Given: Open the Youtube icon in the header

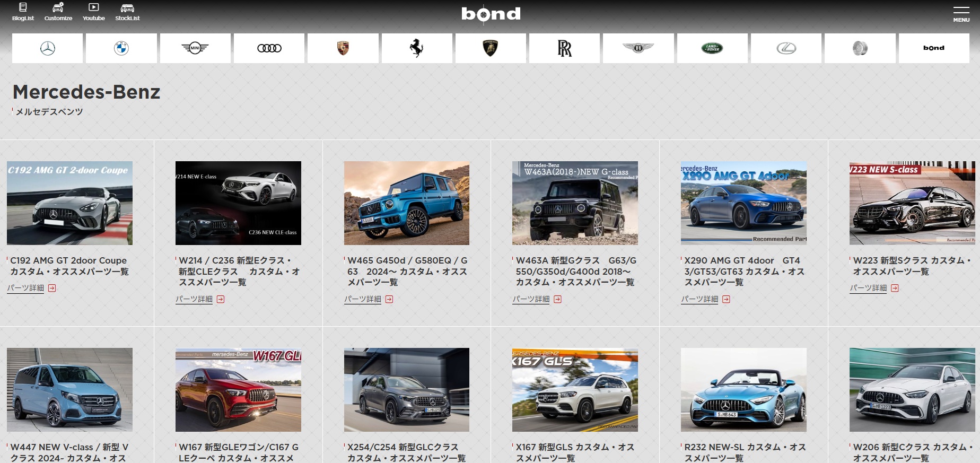Looking at the screenshot, I should point(94,12).
